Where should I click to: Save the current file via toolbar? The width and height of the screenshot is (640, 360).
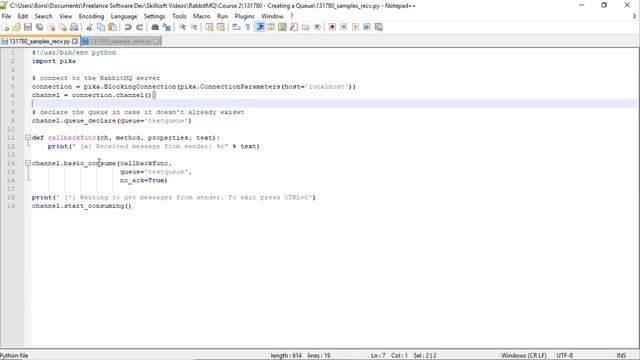(x=28, y=27)
